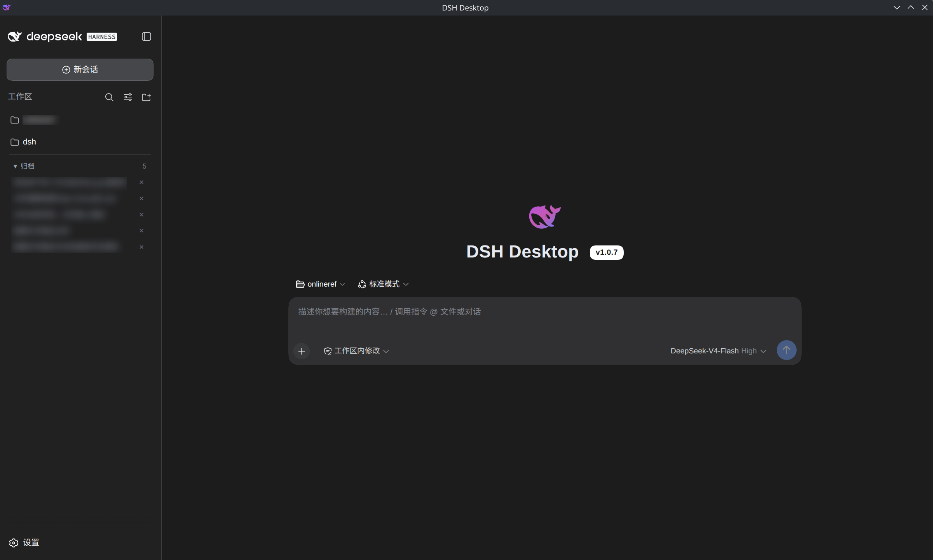Add a new workspace folder icon
The width and height of the screenshot is (933, 560).
146,97
